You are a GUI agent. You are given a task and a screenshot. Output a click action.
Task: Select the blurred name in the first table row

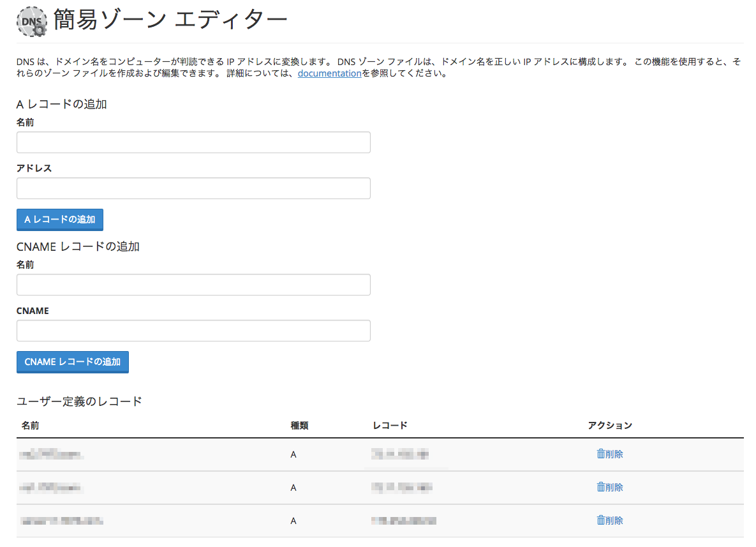click(52, 454)
